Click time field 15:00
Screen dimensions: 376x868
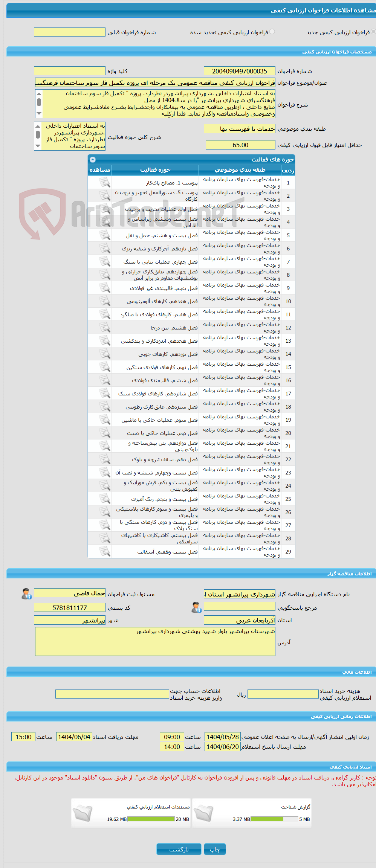[23, 737]
